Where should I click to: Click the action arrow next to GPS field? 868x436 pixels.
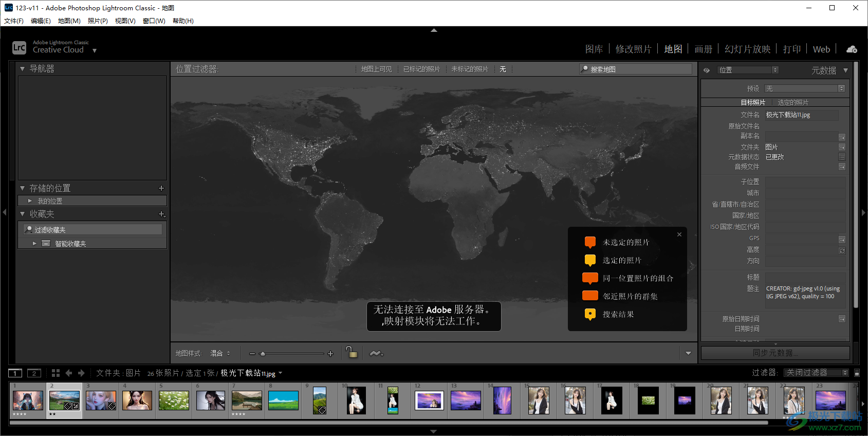842,240
